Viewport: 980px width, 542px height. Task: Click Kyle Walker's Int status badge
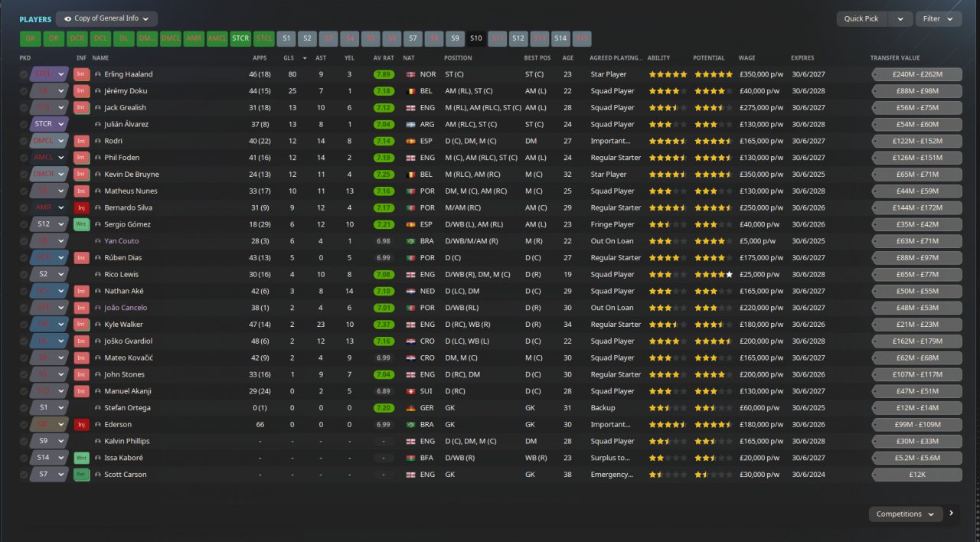point(81,325)
